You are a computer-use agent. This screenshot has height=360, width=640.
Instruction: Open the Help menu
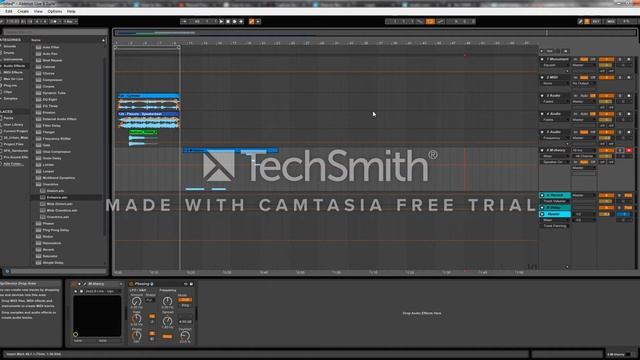click(71, 11)
